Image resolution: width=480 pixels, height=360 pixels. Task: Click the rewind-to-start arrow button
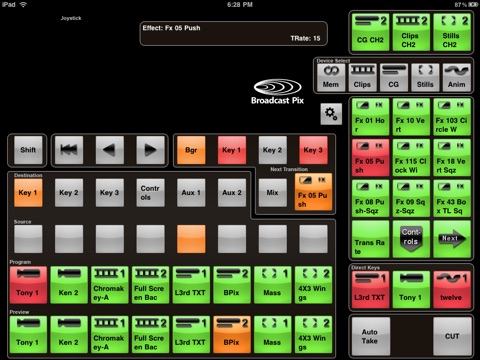[x=69, y=150]
